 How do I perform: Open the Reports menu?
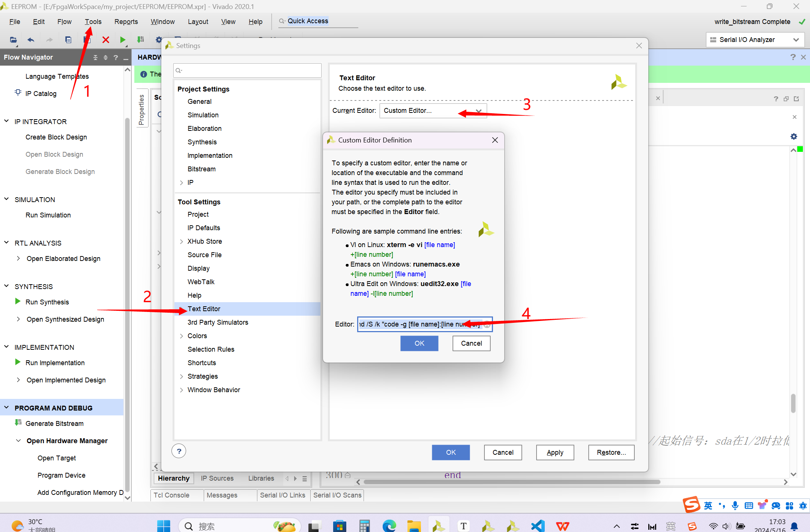tap(126, 22)
